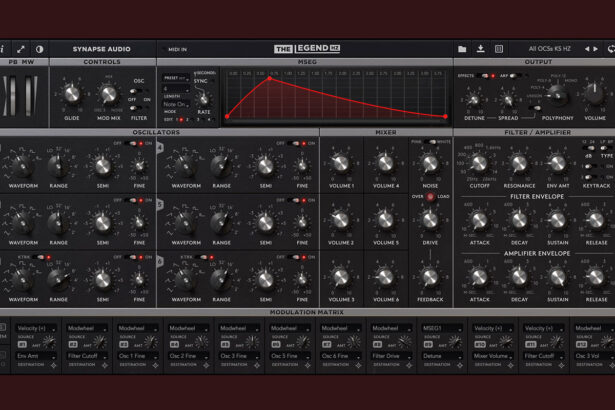615x410 pixels.
Task: Toggle oscillator 6 KTRK switch
Action: point(201,257)
